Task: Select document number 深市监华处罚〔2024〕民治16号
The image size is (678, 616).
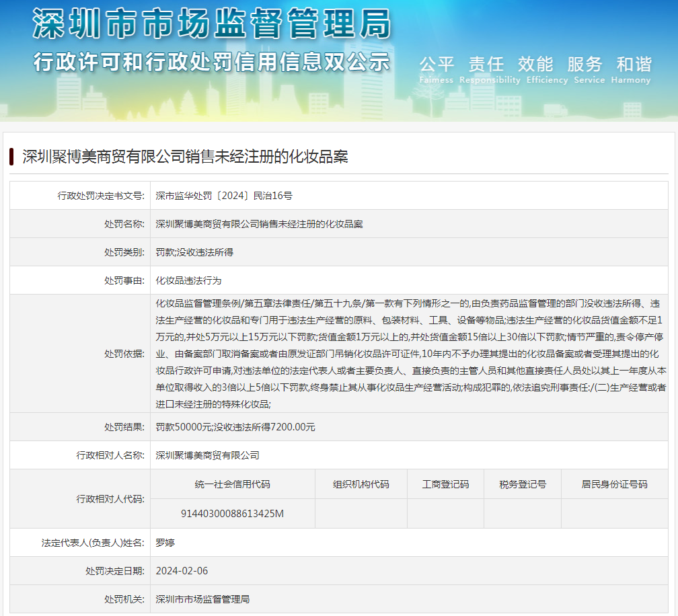Action: [x=224, y=196]
